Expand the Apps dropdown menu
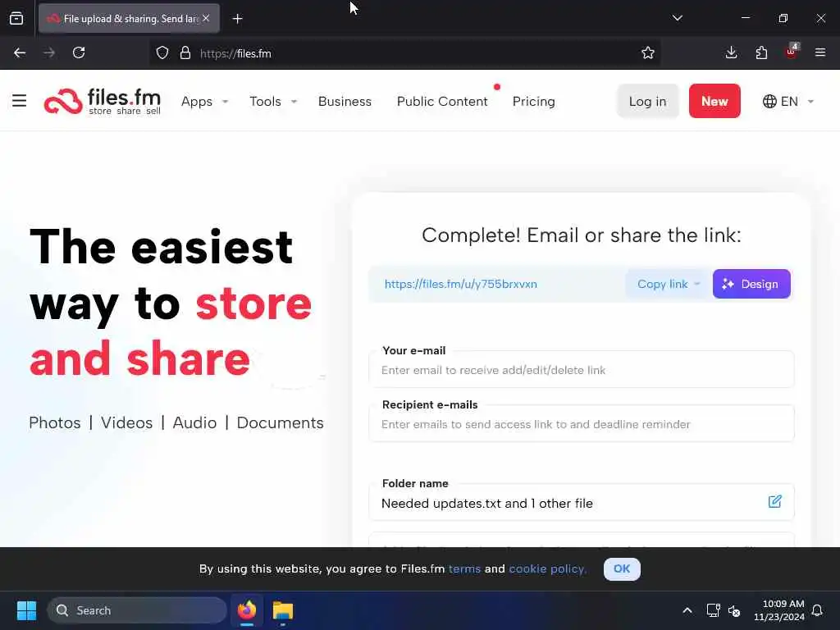This screenshot has height=630, width=840. click(204, 101)
